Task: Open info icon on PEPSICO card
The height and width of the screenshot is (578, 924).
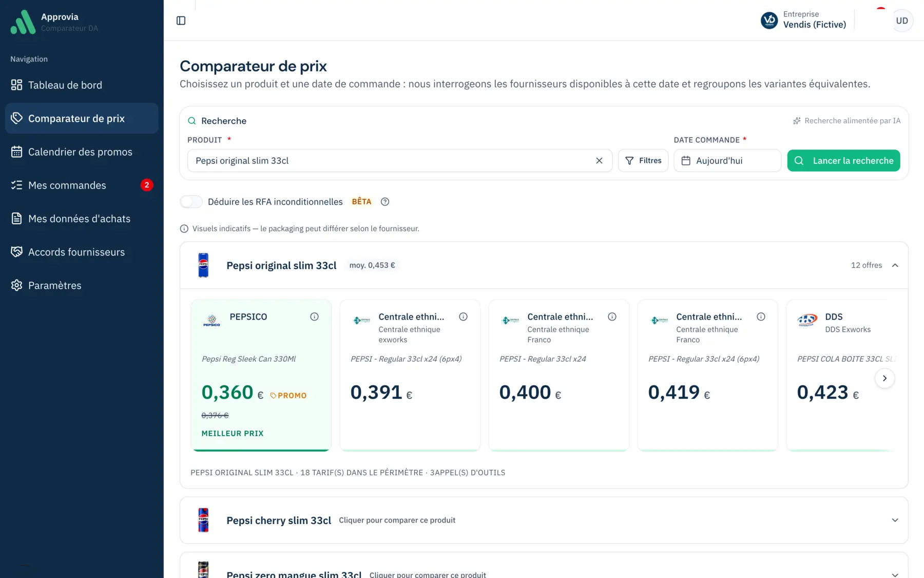Action: pyautogui.click(x=314, y=316)
